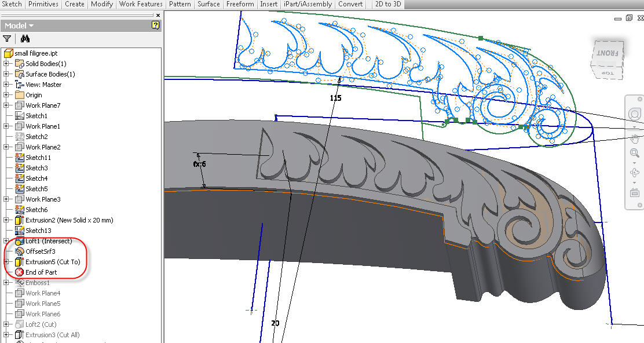Viewport: 644px width, 343px height.
Task: Open the Surface menu
Action: click(208, 4)
